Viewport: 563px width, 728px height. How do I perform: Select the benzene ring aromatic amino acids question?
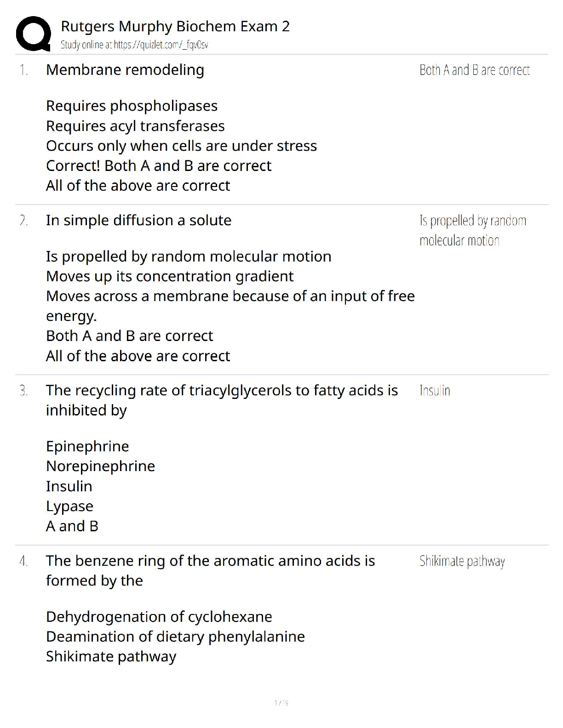coord(210,570)
